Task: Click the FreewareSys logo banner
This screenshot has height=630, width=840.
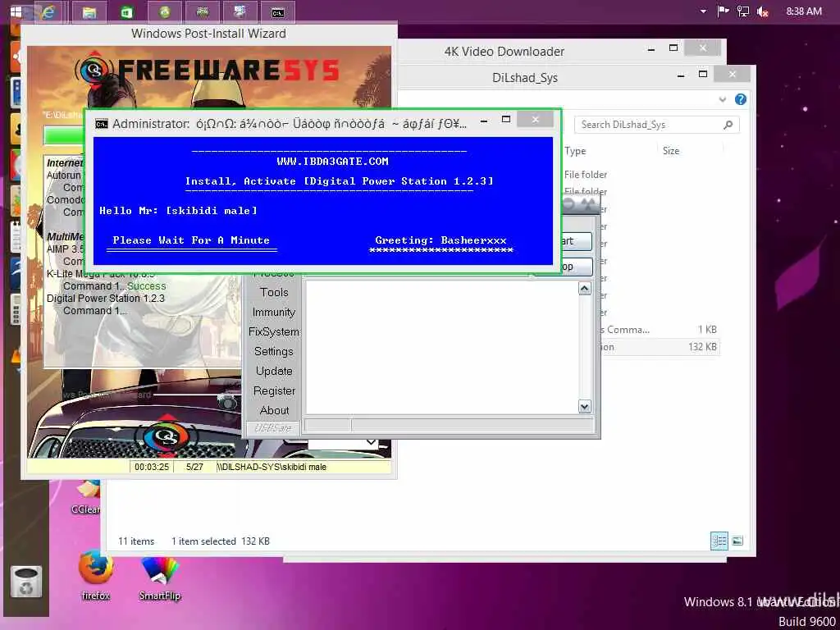Action: click(208, 70)
